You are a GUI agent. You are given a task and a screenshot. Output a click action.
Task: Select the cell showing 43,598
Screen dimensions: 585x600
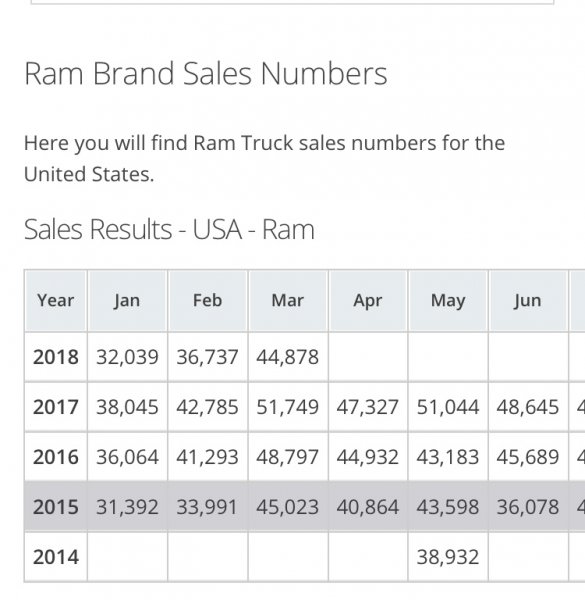click(x=448, y=507)
